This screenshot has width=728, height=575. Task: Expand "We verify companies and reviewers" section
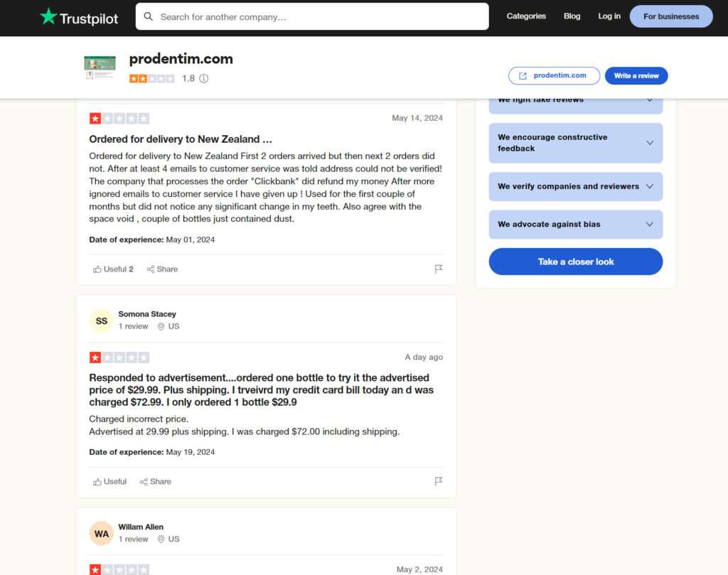tap(649, 187)
